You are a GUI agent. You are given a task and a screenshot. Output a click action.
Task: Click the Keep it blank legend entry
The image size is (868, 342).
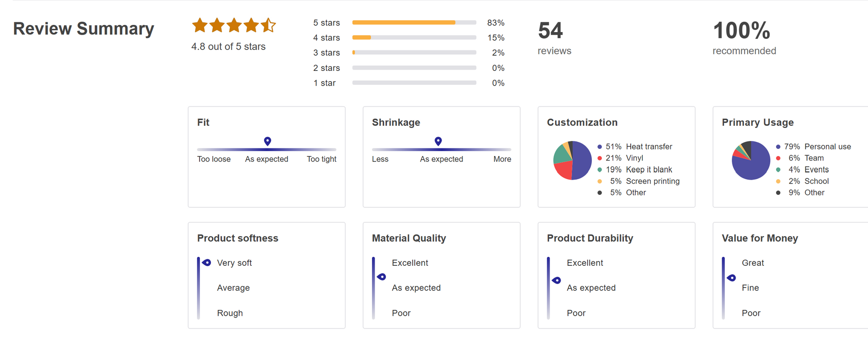click(x=649, y=170)
